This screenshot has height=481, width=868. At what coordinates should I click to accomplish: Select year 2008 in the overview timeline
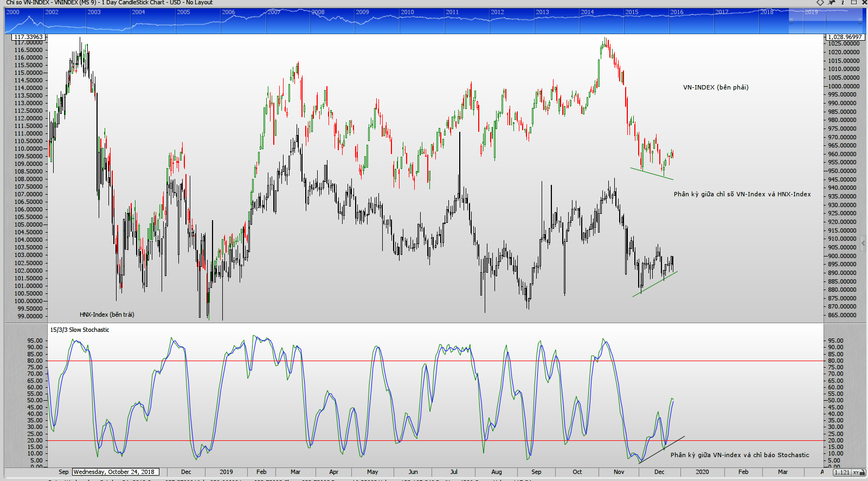coord(318,12)
